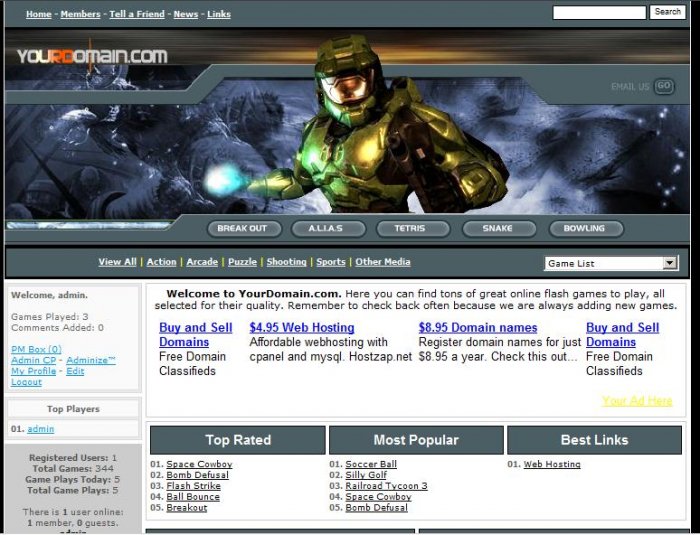Open Breakout in Top Rated list
Screen dimensions: 700x535
point(187,508)
